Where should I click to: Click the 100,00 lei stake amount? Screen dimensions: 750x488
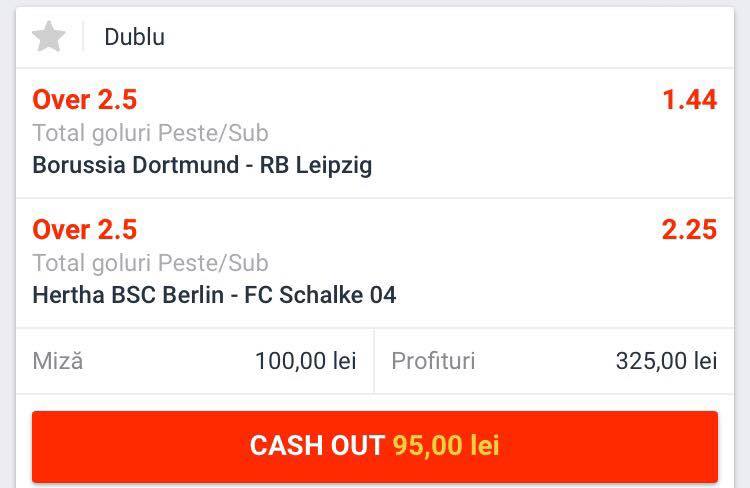point(306,360)
